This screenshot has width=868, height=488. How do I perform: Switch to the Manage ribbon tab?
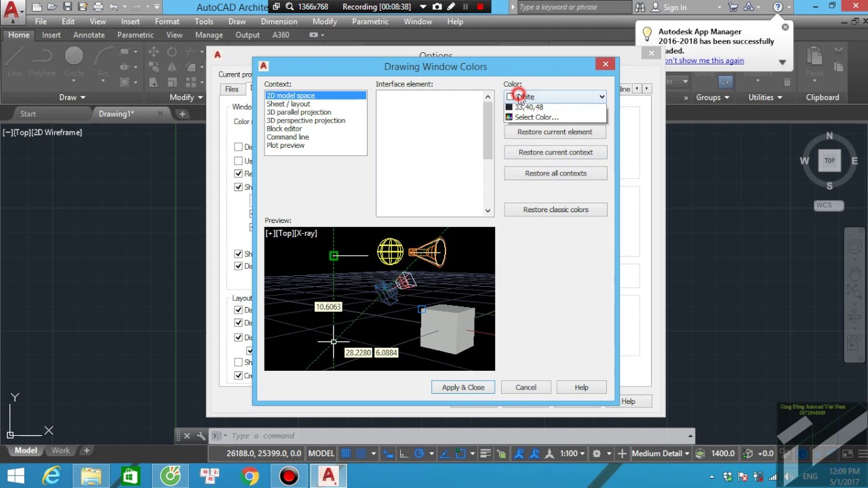(x=209, y=35)
